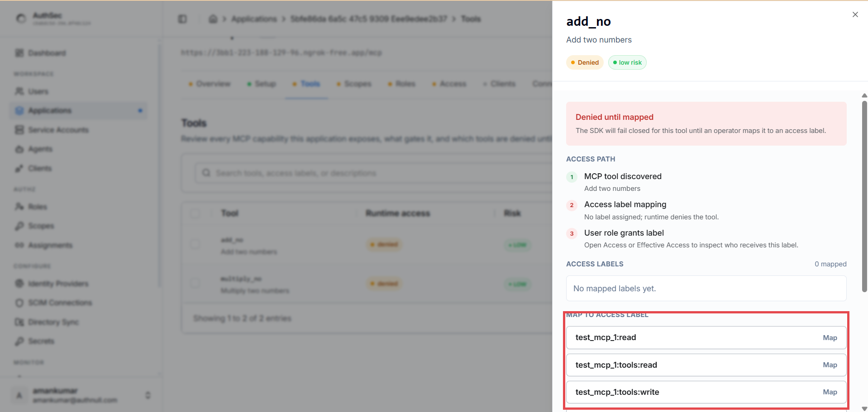
Task: Open Clients in the sidebar
Action: coord(33,168)
